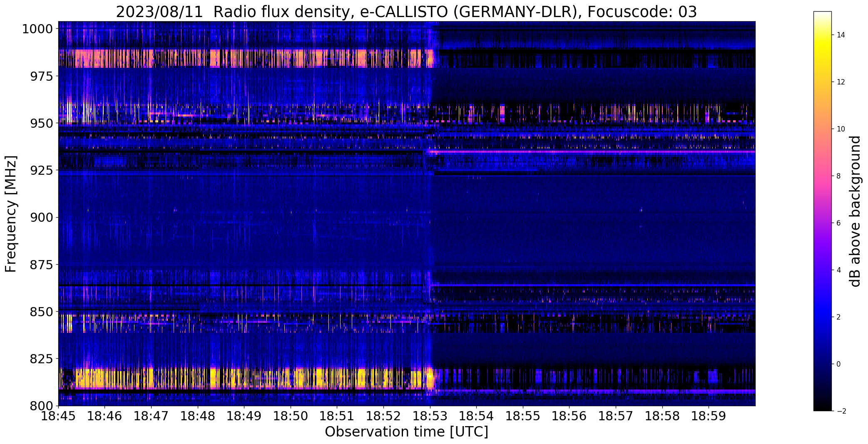This screenshot has width=868, height=444.
Task: Click the 18:50 time tick label
Action: pyautogui.click(x=291, y=416)
